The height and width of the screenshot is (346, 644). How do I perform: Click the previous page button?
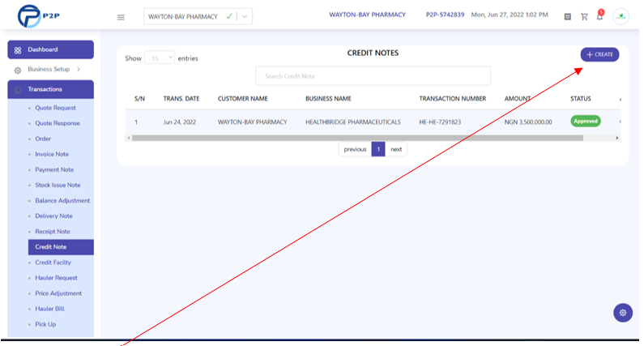[355, 149]
